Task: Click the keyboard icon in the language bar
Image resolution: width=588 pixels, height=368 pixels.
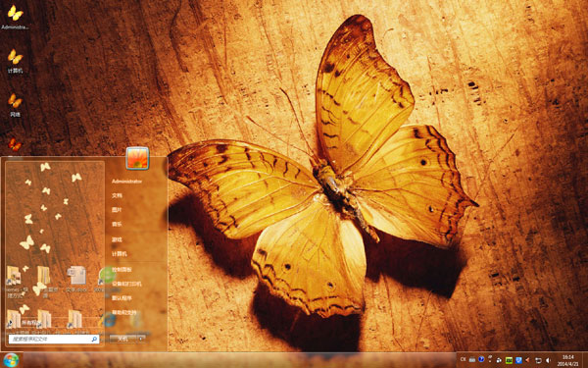Action: click(472, 360)
